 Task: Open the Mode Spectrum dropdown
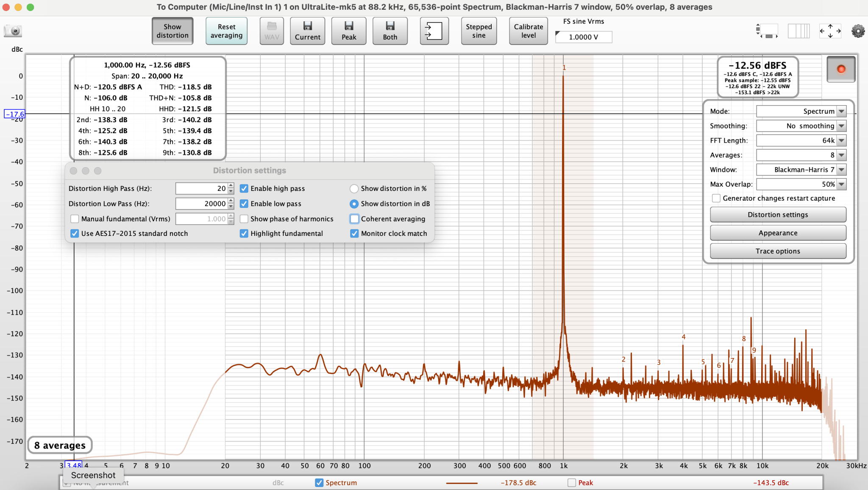pos(801,111)
